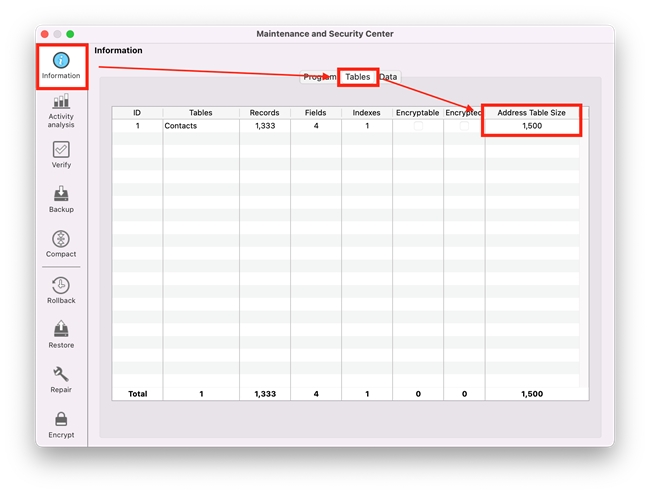Toggle Encrypted checkbox for Contacts
Image resolution: width=650 pixels, height=494 pixels.
(464, 126)
